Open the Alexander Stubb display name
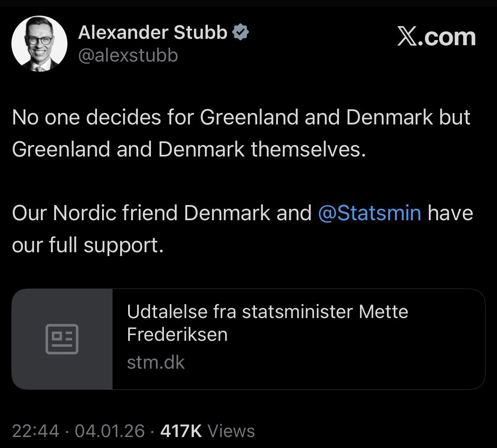Viewport: 497px width, 448px height. pos(153,32)
